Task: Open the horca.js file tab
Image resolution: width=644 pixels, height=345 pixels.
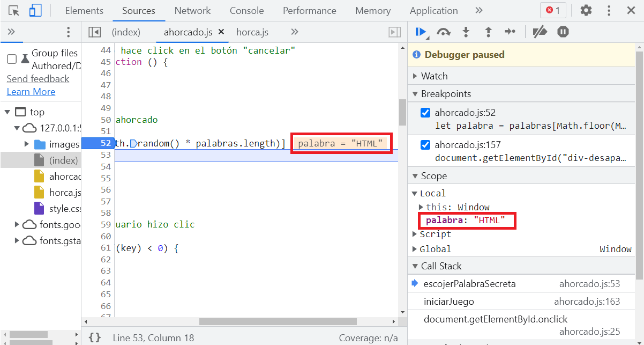Action: click(252, 32)
